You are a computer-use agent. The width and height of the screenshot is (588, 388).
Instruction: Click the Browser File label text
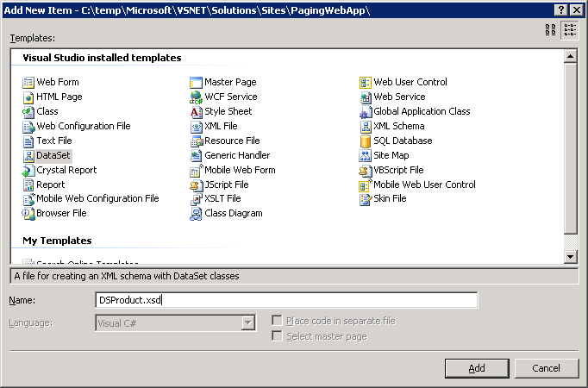[61, 213]
